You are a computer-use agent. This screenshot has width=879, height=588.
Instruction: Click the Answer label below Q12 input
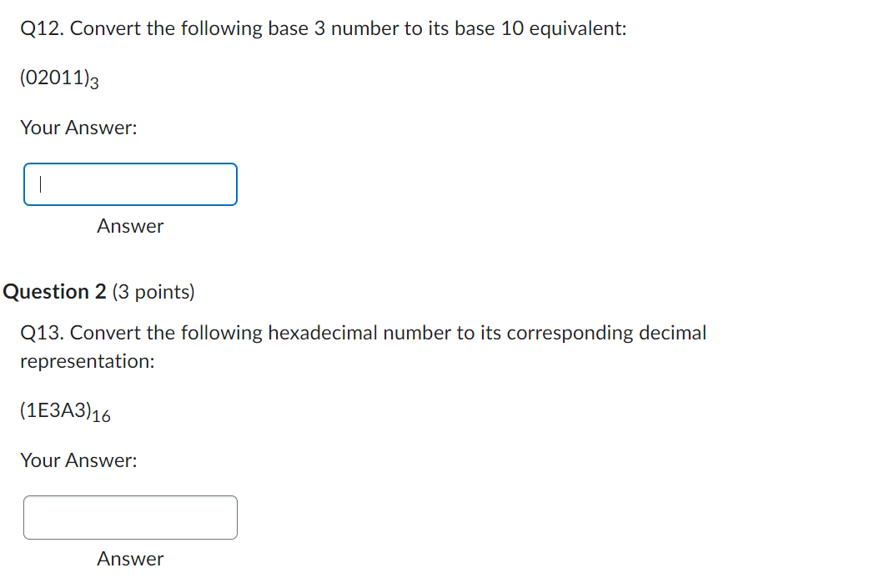[130, 226]
